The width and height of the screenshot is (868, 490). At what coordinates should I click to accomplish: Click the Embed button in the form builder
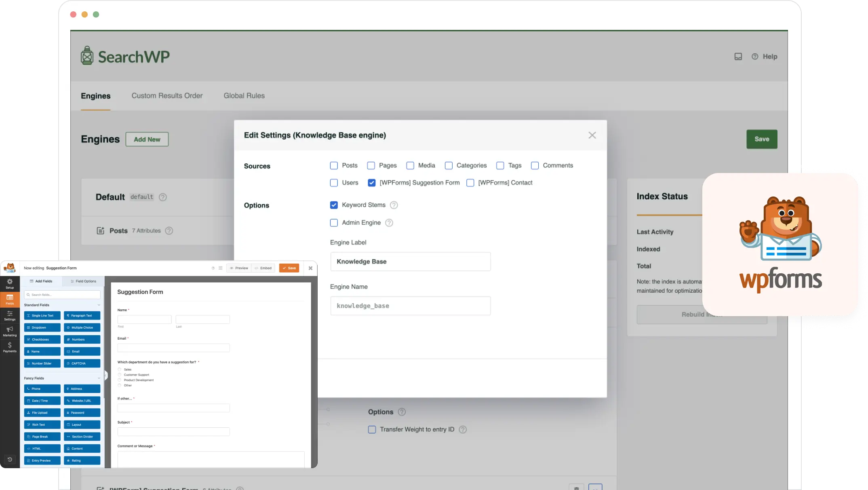(263, 268)
